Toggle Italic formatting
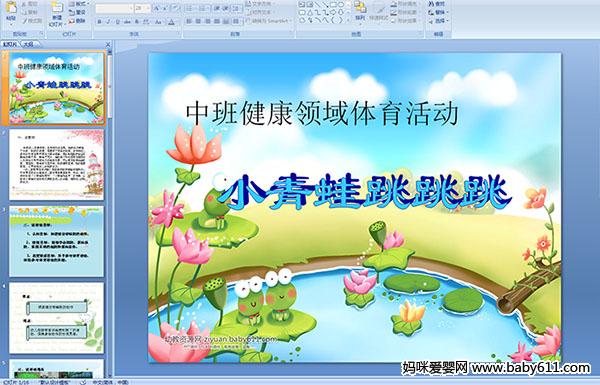Screen dimensions: 600x385 pyautogui.click(x=108, y=22)
